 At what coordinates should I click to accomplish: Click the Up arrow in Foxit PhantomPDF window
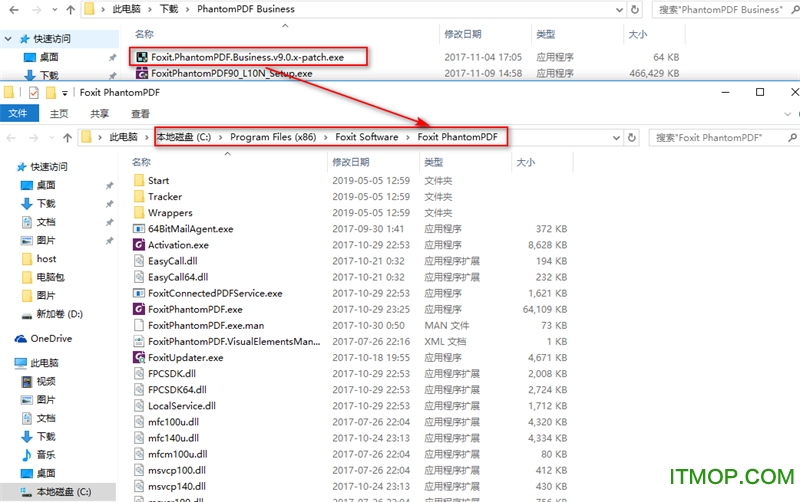[67, 137]
